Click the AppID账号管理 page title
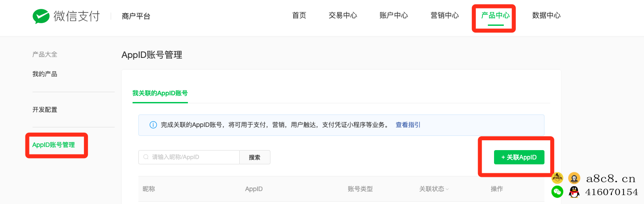Screen dimensions: 644x204 [152, 55]
